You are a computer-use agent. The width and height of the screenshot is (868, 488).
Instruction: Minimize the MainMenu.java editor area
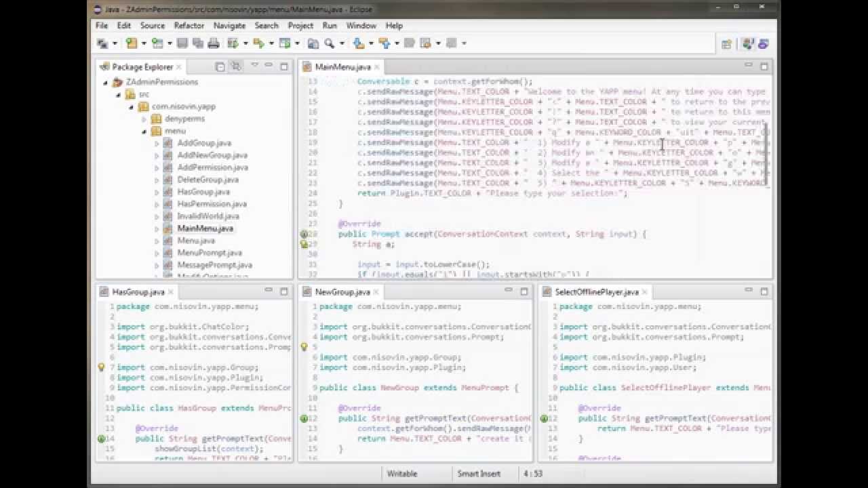749,64
